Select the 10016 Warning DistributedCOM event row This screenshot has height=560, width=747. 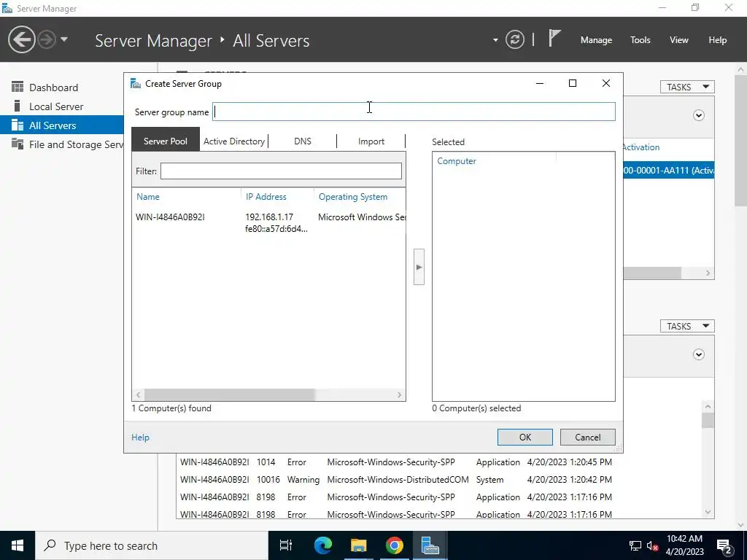395,480
